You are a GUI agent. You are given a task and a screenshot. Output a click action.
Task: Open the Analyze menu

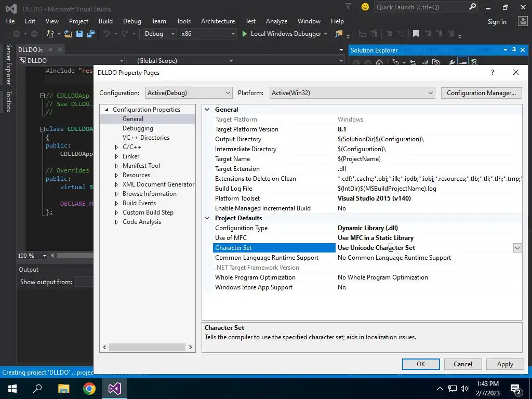click(276, 21)
